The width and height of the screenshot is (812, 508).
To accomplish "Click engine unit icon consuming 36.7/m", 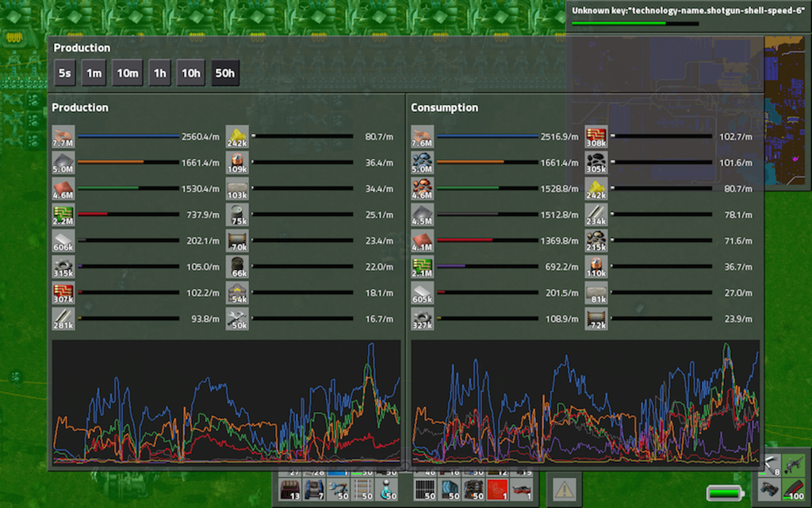I will [x=596, y=267].
